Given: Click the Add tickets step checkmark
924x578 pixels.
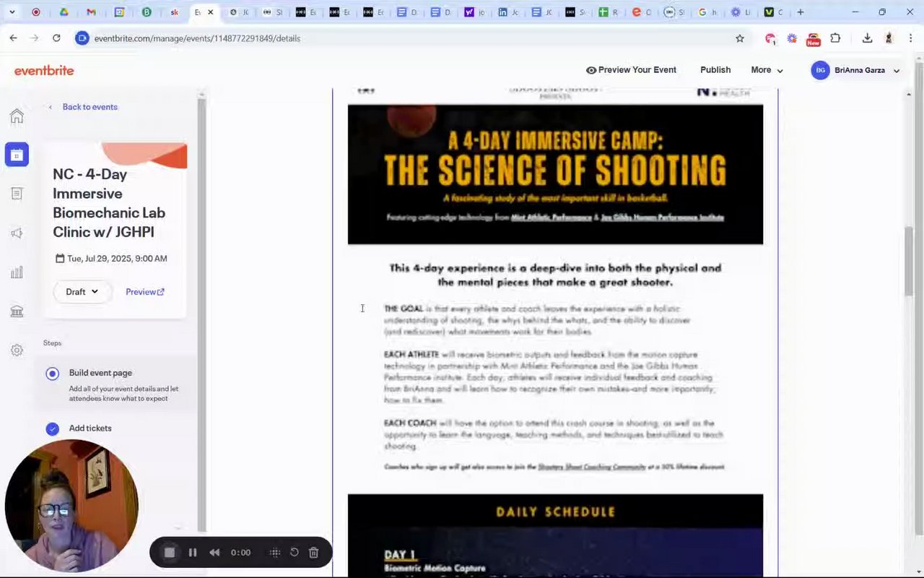Looking at the screenshot, I should pos(52,429).
